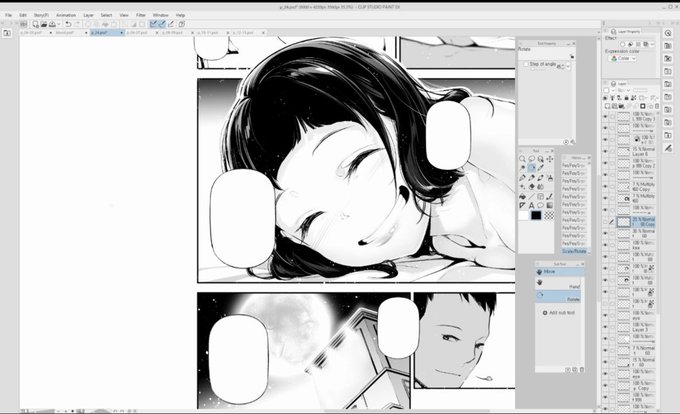Click the Open file folder icon

click(x=44, y=24)
